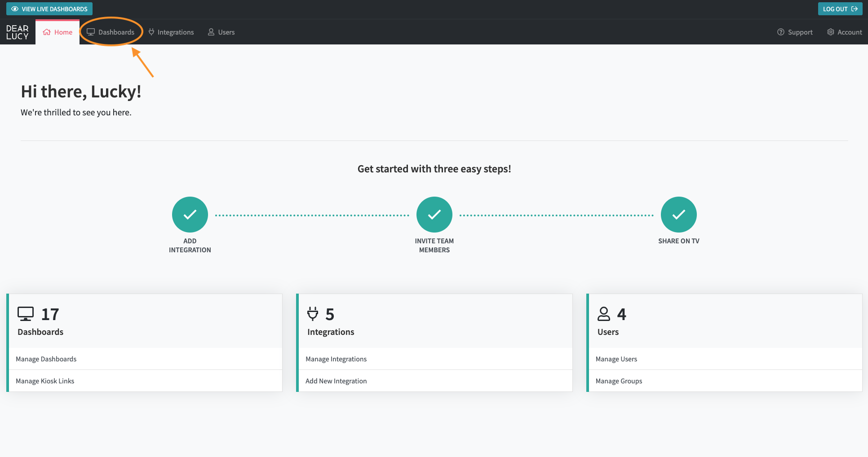Screen dimensions: 868x457
Task: Click the plug icon in Integrations card
Action: tap(313, 314)
